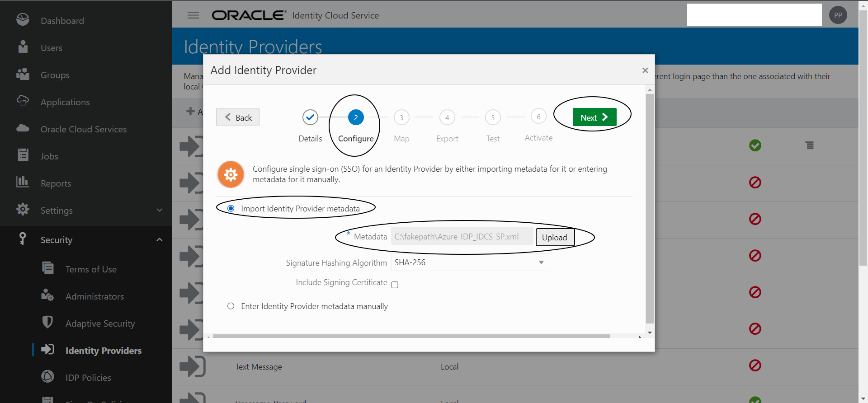Click the Adaptive Security shield icon
868x403 pixels.
[47, 322]
